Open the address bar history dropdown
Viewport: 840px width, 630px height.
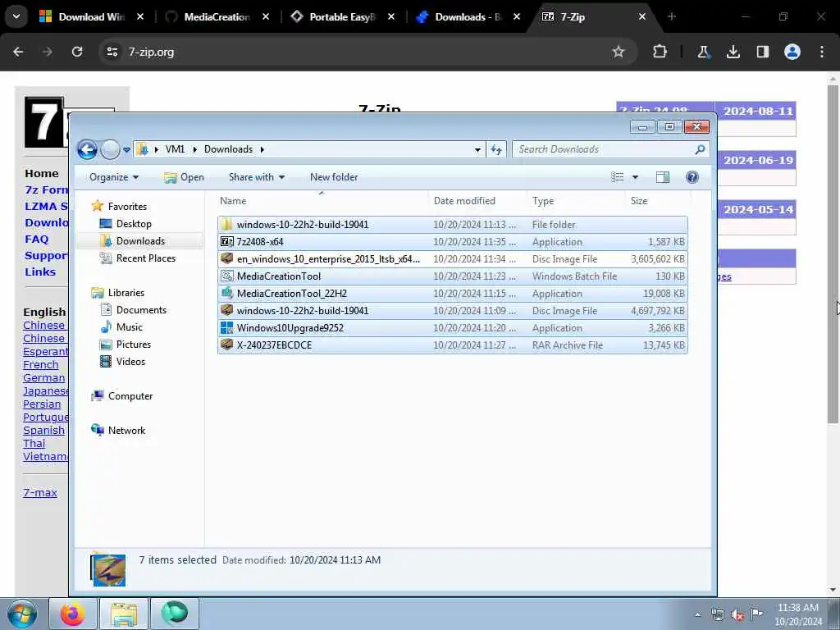pyautogui.click(x=477, y=150)
